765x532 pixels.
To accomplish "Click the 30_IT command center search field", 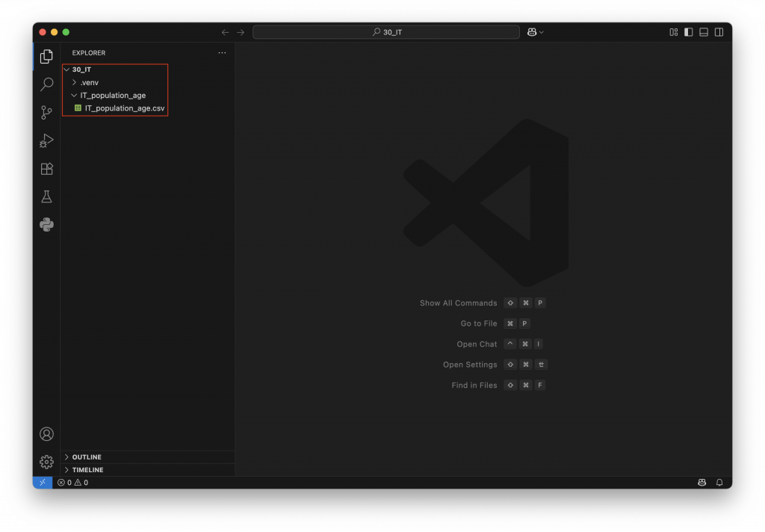I will (386, 32).
